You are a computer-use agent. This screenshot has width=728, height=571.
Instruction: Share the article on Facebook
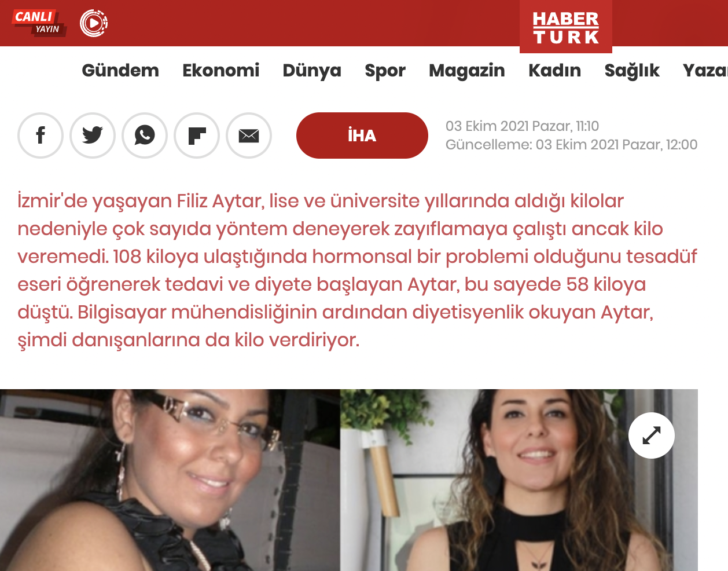[x=41, y=136]
